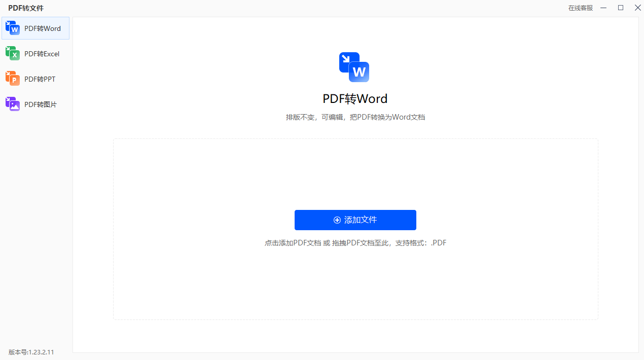Open 在线客服 online support
The width and height of the screenshot is (644, 360).
[581, 8]
